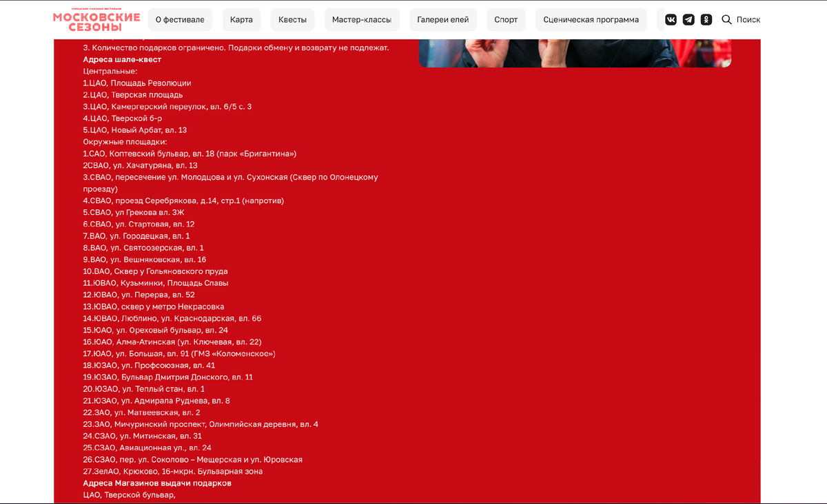827x504 pixels.
Task: Open the Мастер-классы menu item
Action: pyautogui.click(x=362, y=20)
